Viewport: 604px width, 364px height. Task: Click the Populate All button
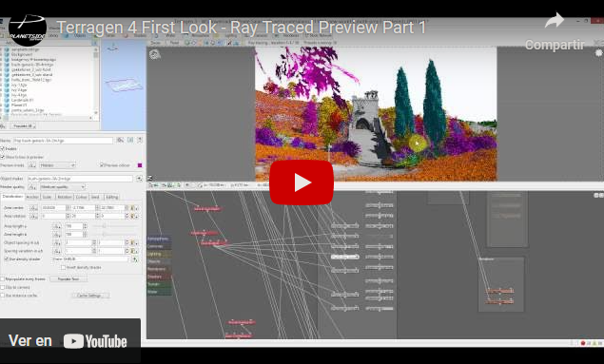[22, 125]
